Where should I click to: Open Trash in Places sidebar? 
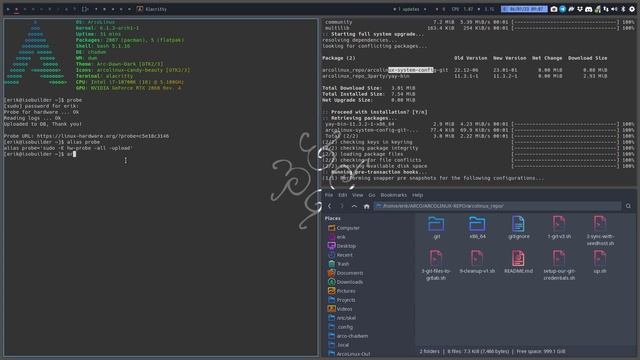[x=338, y=264]
